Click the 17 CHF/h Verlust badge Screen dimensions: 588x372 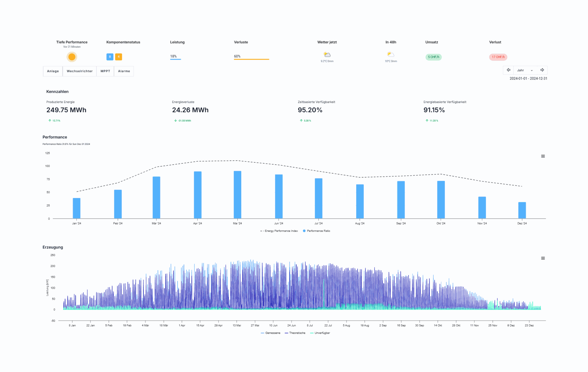pyautogui.click(x=498, y=57)
